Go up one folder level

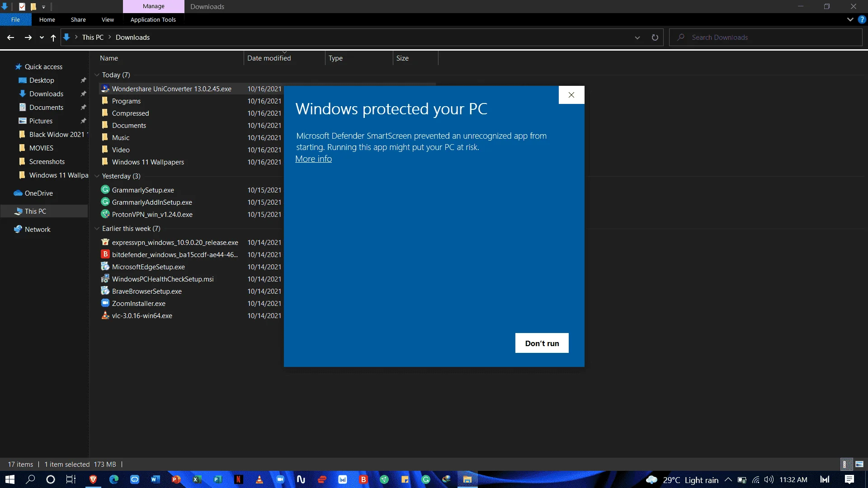tap(53, 38)
